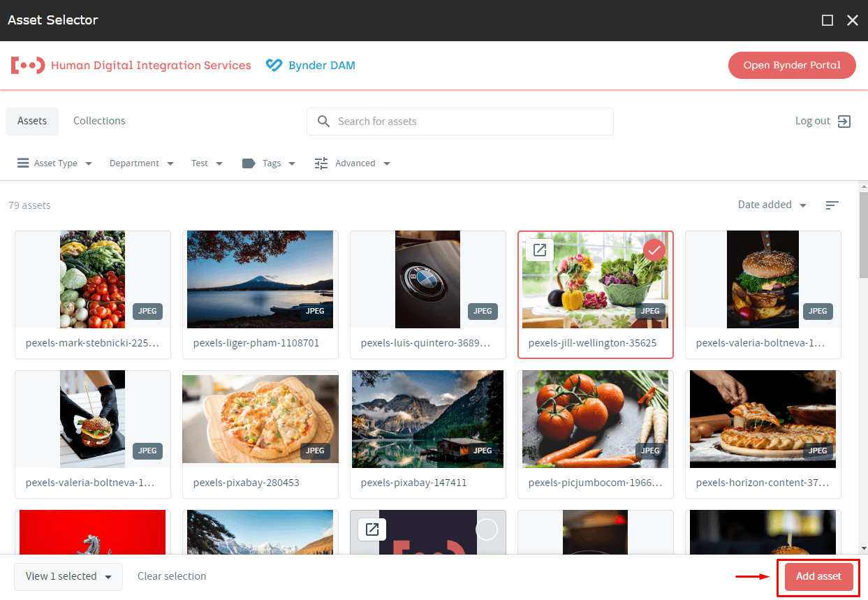Click the Open Bynder Portal button
This screenshot has width=868, height=600.
pyautogui.click(x=791, y=66)
